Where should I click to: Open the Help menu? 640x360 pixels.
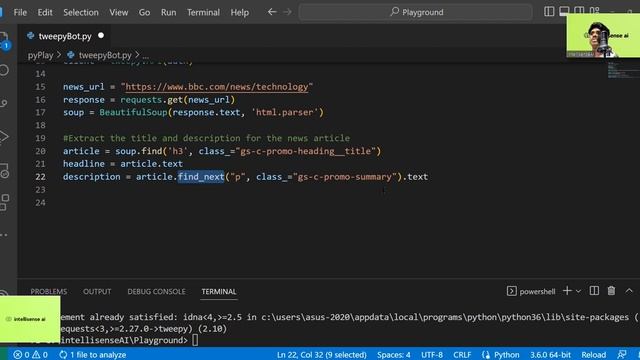pos(240,12)
